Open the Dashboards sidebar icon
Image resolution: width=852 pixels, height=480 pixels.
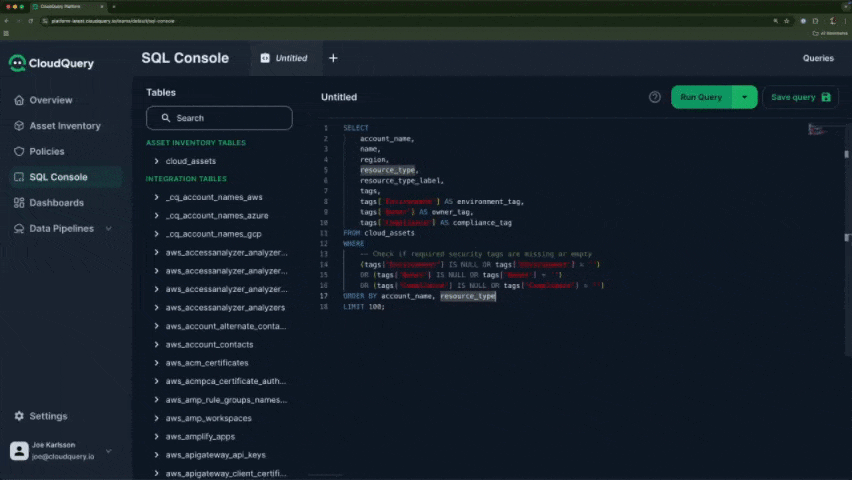(19, 203)
